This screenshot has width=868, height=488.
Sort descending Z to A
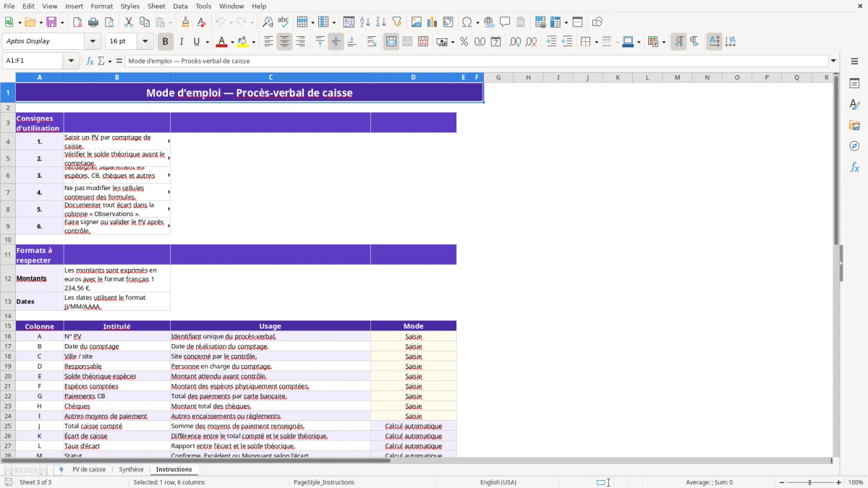tap(380, 22)
